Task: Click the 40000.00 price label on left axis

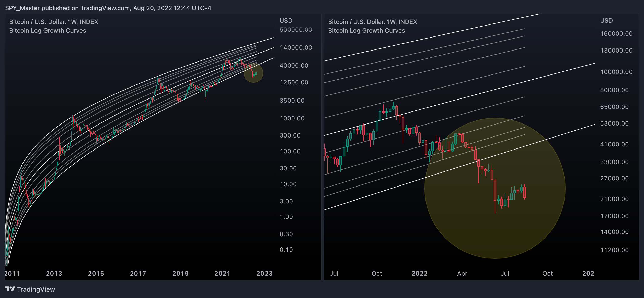Action: 294,66
